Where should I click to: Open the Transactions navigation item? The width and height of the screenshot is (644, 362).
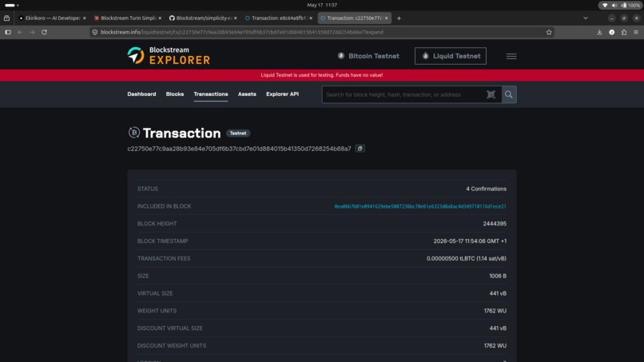(211, 94)
